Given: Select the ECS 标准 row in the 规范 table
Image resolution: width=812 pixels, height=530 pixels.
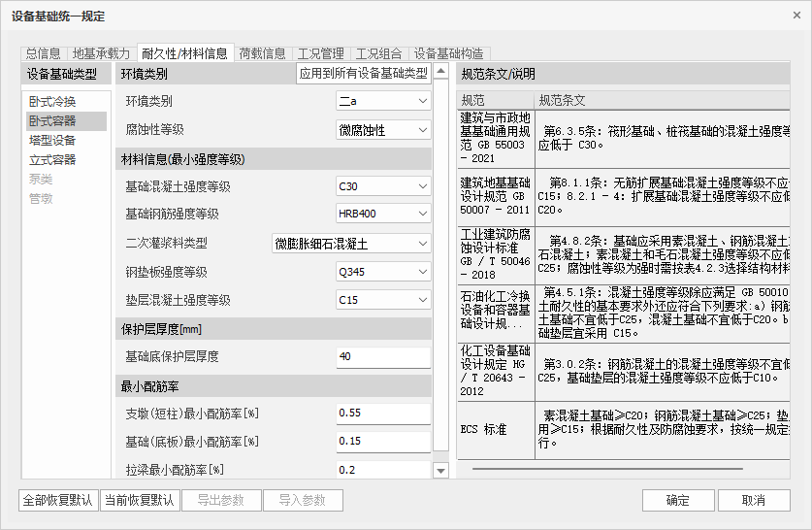Looking at the screenshot, I should [x=495, y=430].
